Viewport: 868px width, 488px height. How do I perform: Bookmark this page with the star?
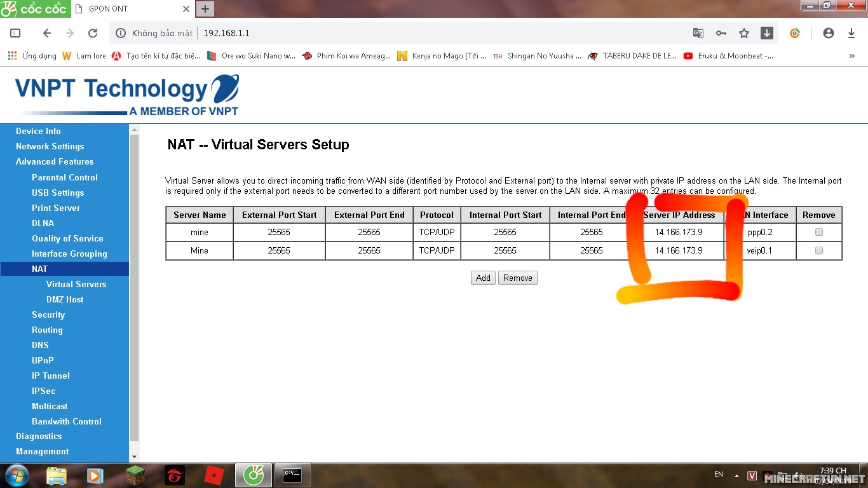click(x=744, y=33)
